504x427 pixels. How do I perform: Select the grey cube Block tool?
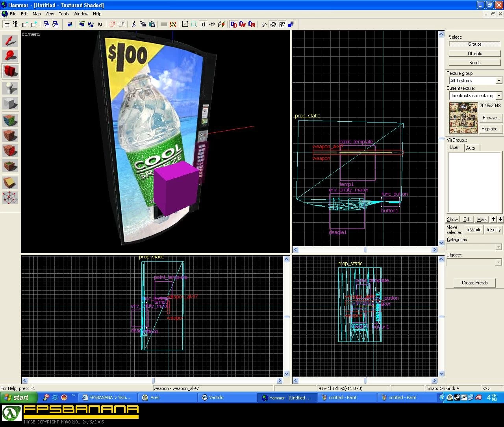click(10, 103)
